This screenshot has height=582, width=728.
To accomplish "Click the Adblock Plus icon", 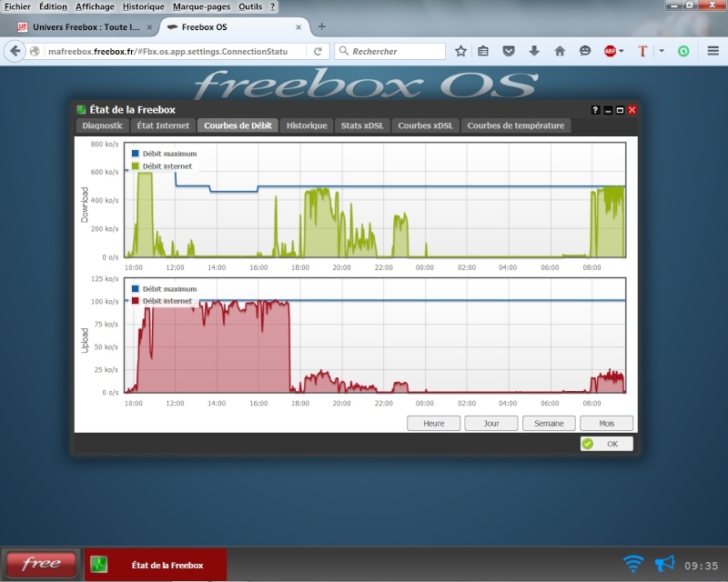I will click(610, 51).
